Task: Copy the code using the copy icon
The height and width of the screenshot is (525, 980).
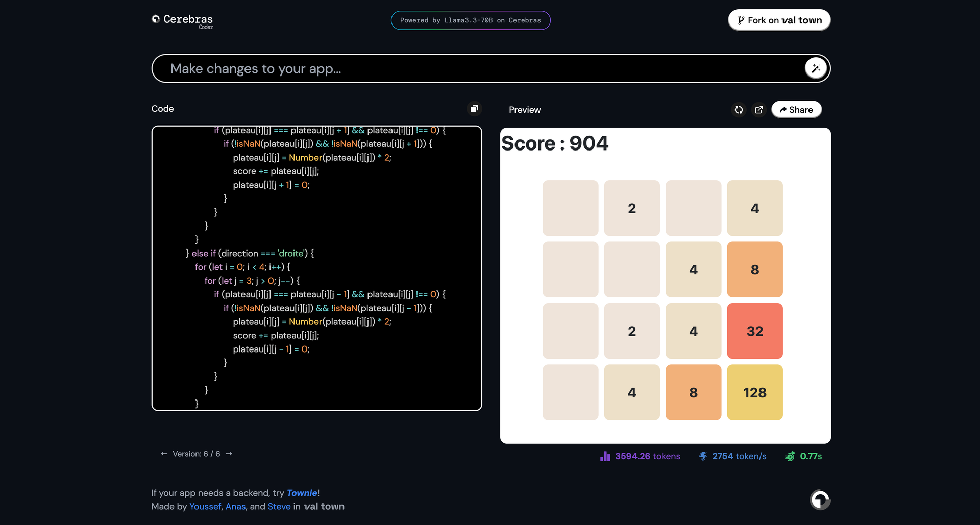Action: coord(474,109)
